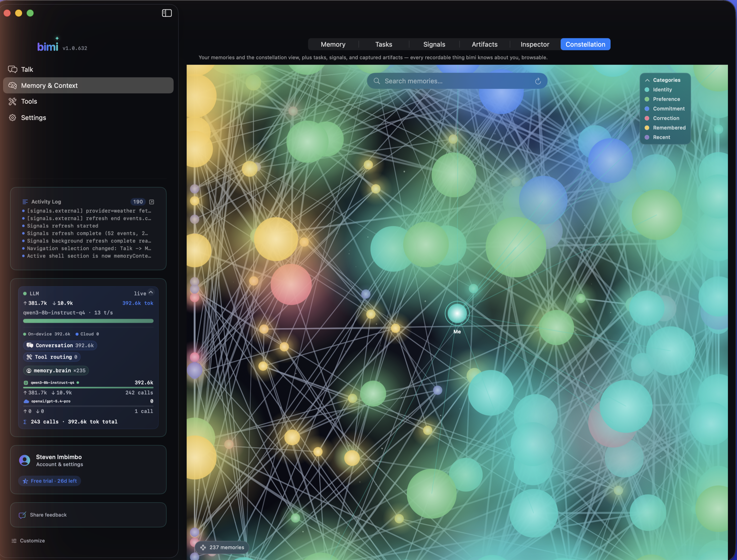Toggle the Recent category filter
This screenshot has width=737, height=560.
point(657,137)
